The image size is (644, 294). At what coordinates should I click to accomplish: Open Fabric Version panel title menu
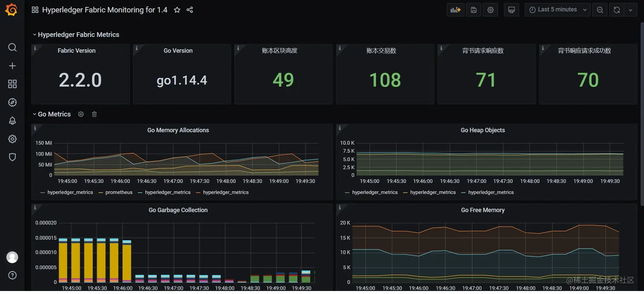(x=77, y=50)
